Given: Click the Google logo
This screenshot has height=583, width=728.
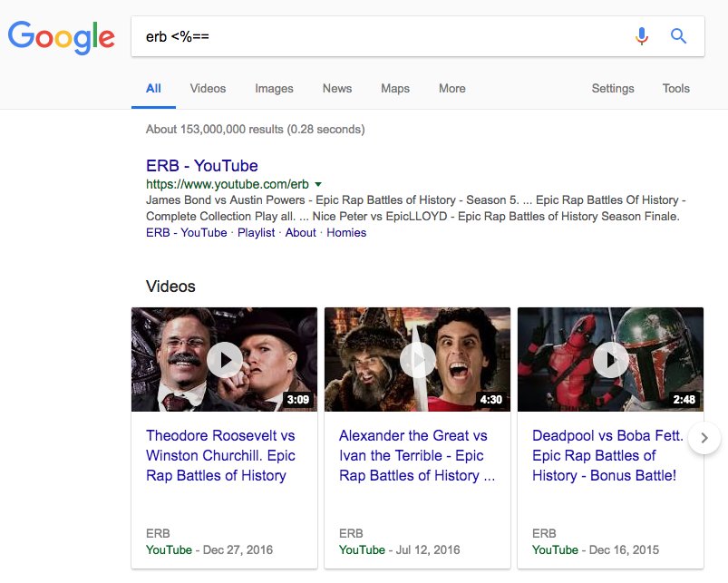Looking at the screenshot, I should click(x=62, y=37).
